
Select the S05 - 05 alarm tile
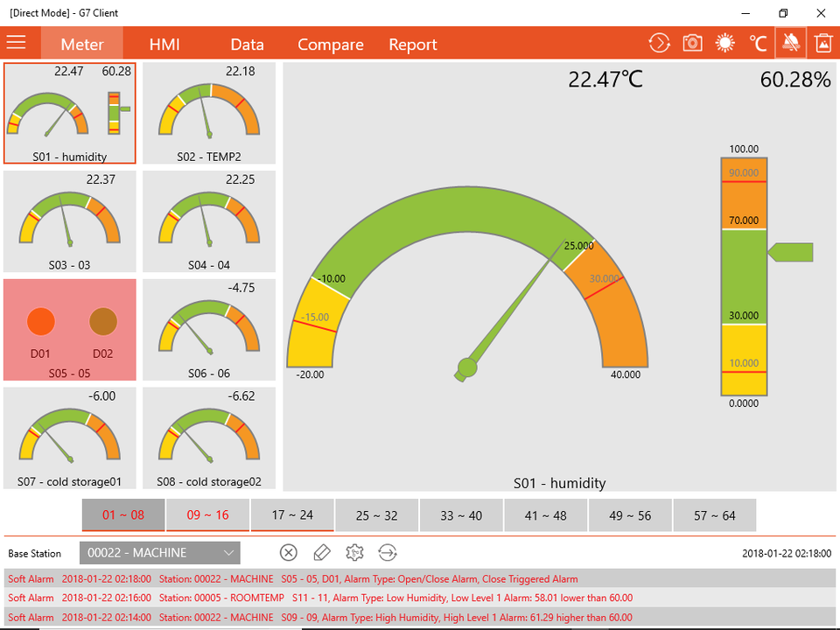[x=70, y=330]
